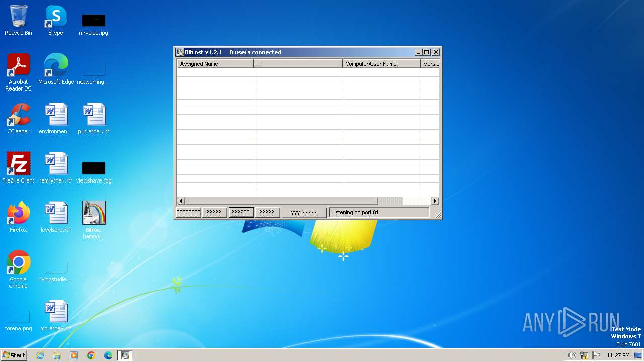Launch Skype from the desktop shortcut

click(56, 20)
